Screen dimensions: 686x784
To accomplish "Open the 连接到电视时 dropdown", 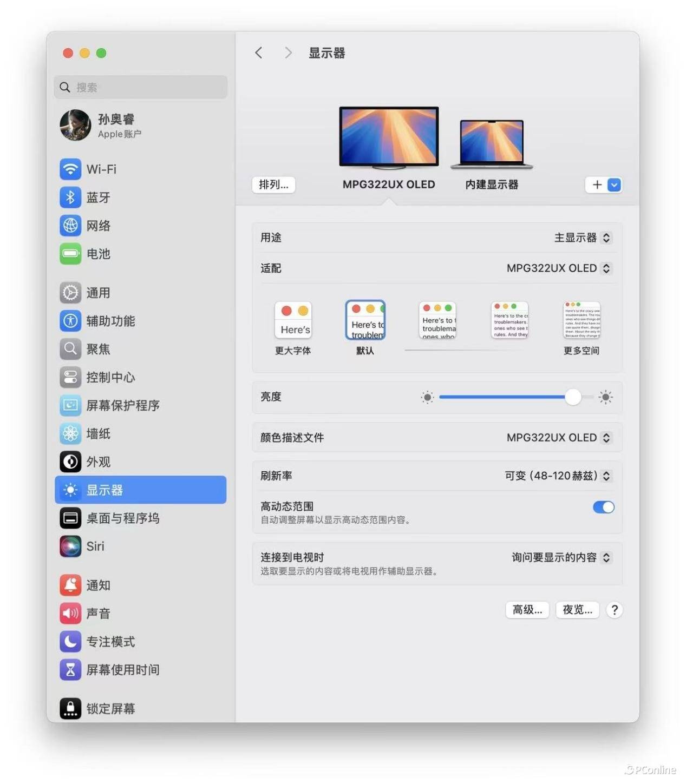I will point(562,558).
